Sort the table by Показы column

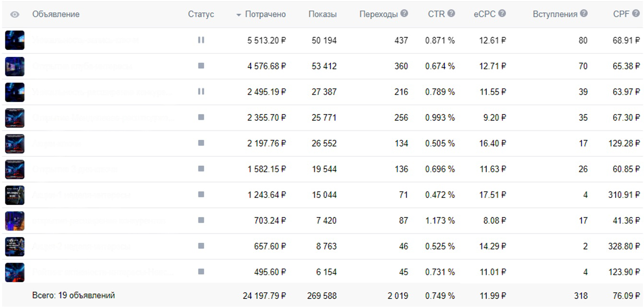click(x=322, y=14)
